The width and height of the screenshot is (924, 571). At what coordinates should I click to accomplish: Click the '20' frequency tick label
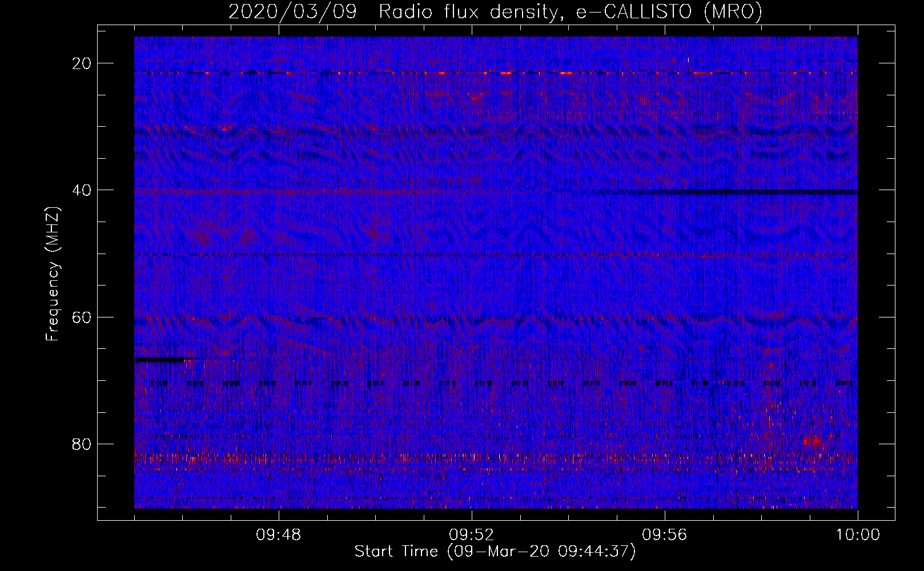(x=82, y=63)
